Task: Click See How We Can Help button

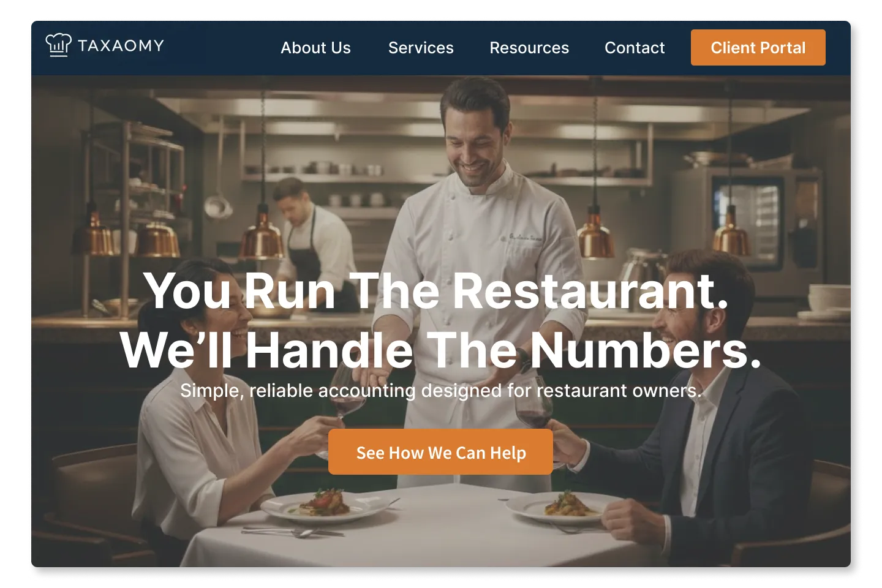Action: pyautogui.click(x=441, y=452)
